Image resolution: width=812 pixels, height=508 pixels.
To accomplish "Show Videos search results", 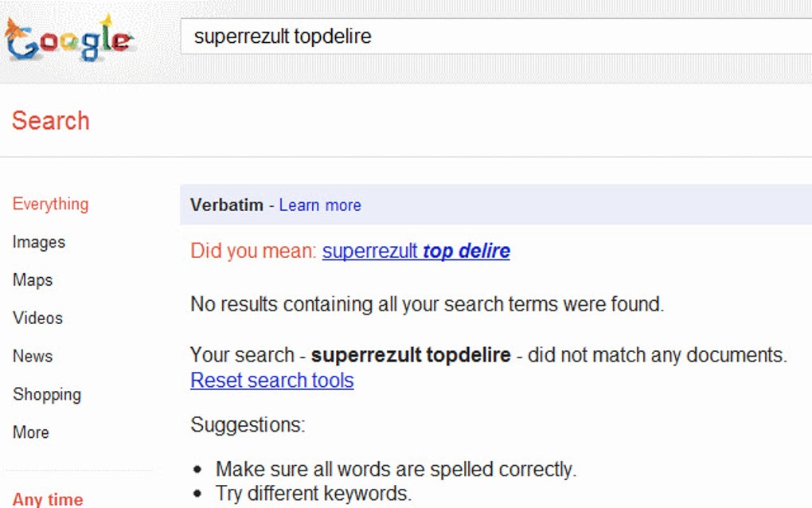I will point(37,318).
